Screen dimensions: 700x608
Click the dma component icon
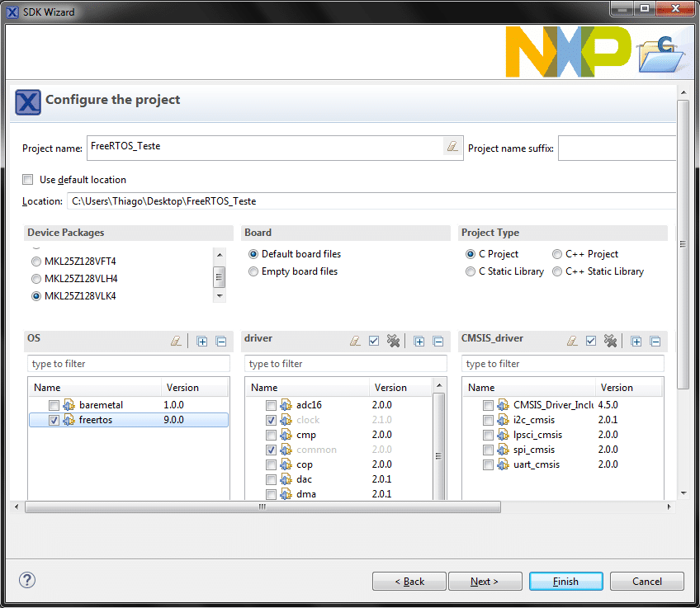(x=286, y=494)
